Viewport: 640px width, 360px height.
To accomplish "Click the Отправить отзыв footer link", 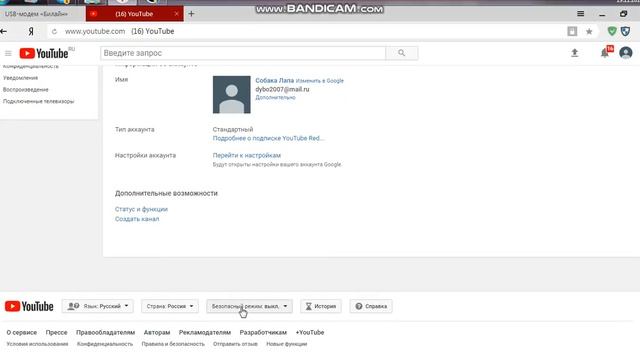I will pyautogui.click(x=235, y=344).
